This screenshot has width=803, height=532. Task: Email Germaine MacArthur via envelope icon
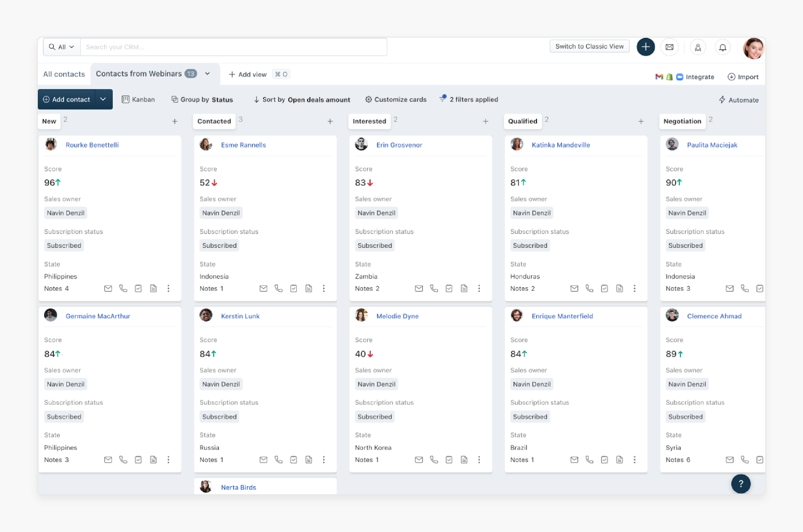tap(108, 460)
